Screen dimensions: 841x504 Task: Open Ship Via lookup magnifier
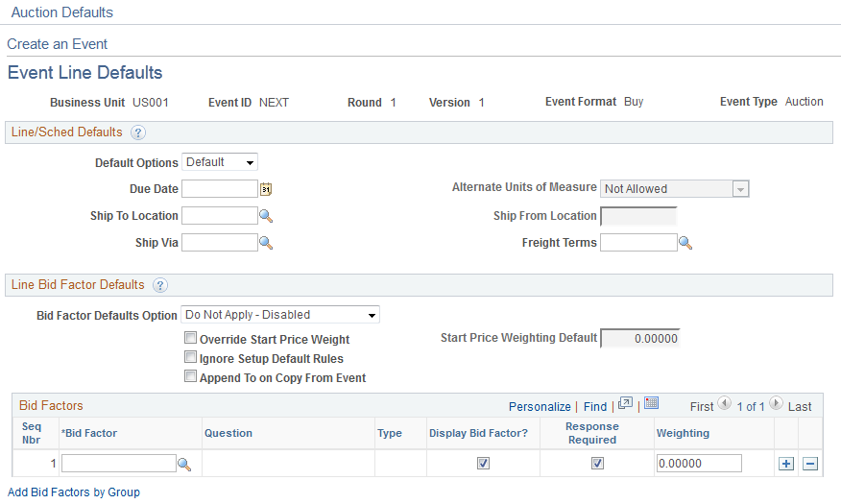pyautogui.click(x=266, y=243)
